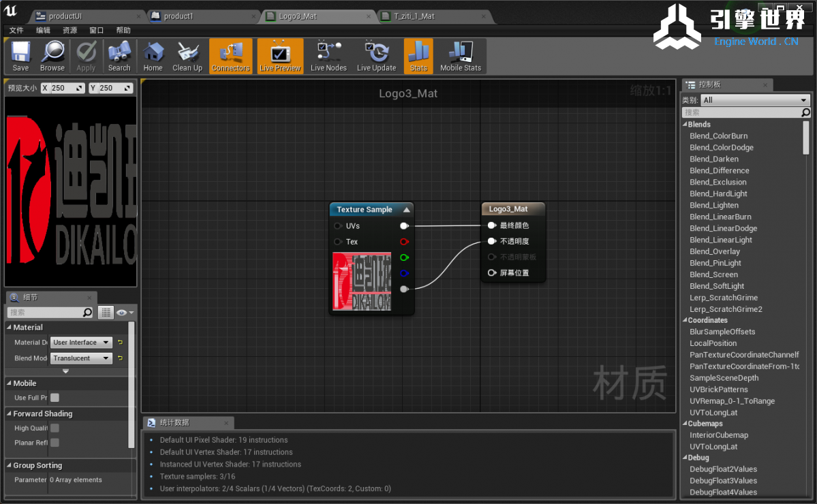Click the UVs input pin
Viewport: 817px width, 504px height.
pos(338,226)
